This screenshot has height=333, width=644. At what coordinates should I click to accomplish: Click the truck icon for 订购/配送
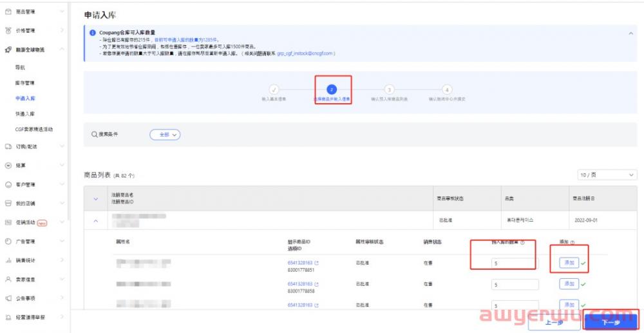[8, 146]
